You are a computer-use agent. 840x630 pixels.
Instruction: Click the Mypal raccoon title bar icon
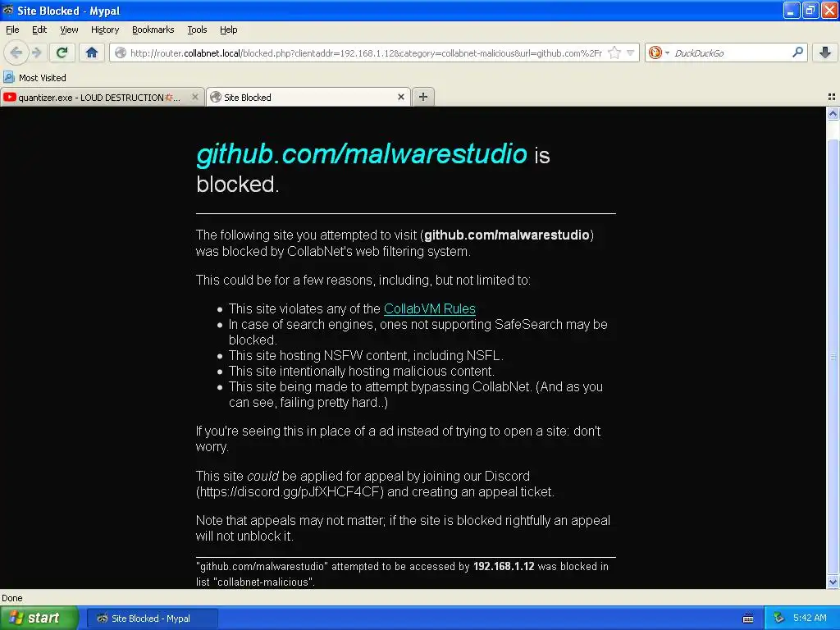point(8,10)
